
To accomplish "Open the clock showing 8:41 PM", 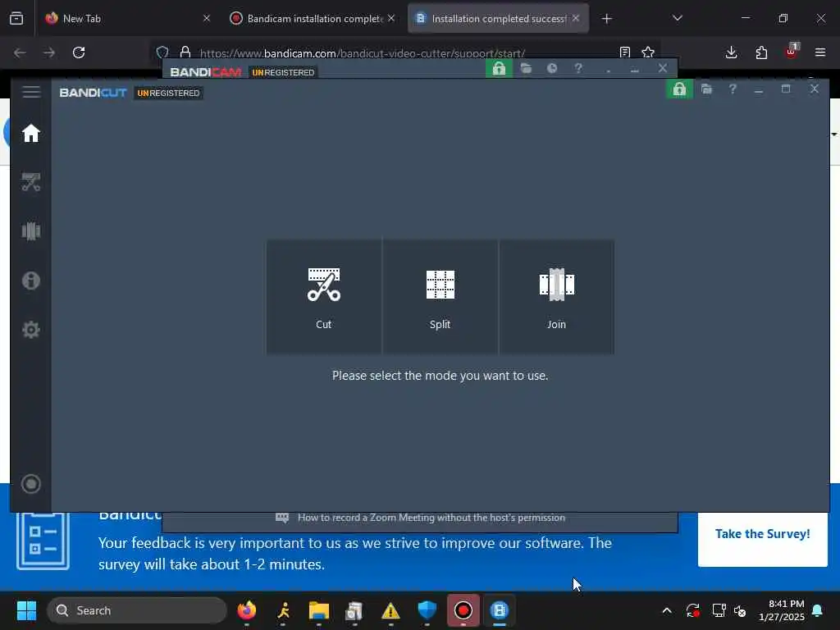I will 782,610.
